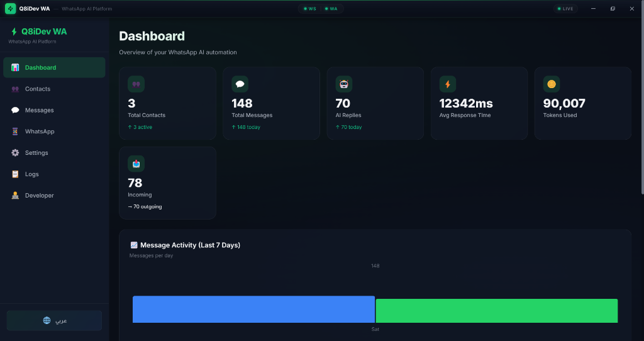This screenshot has height=341, width=644.
Task: Open the Developer section
Action: coord(54,196)
